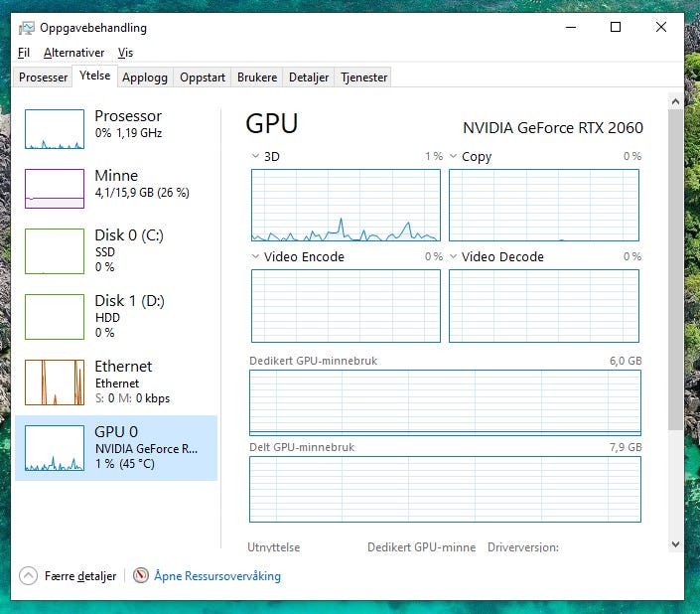The height and width of the screenshot is (614, 700).
Task: Select the Prosessor performance graph thumbnail
Action: pyautogui.click(x=55, y=129)
